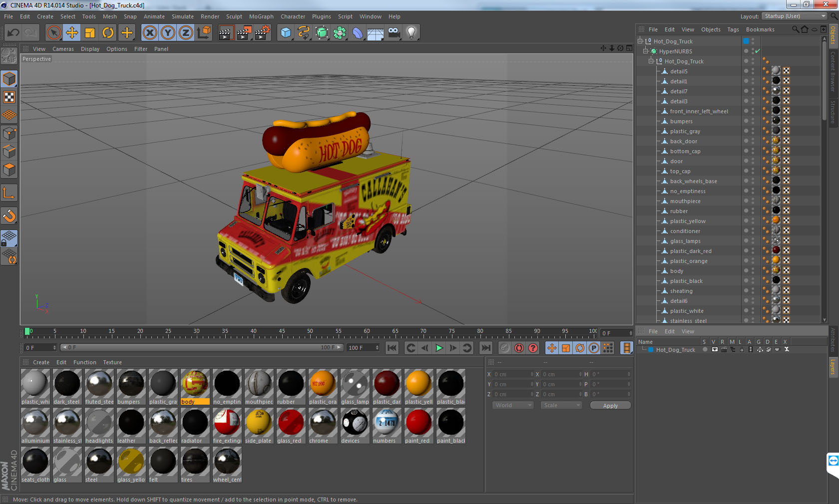The height and width of the screenshot is (504, 839).
Task: Collapse the nested Hot_Dog_Truck null node
Action: point(651,61)
